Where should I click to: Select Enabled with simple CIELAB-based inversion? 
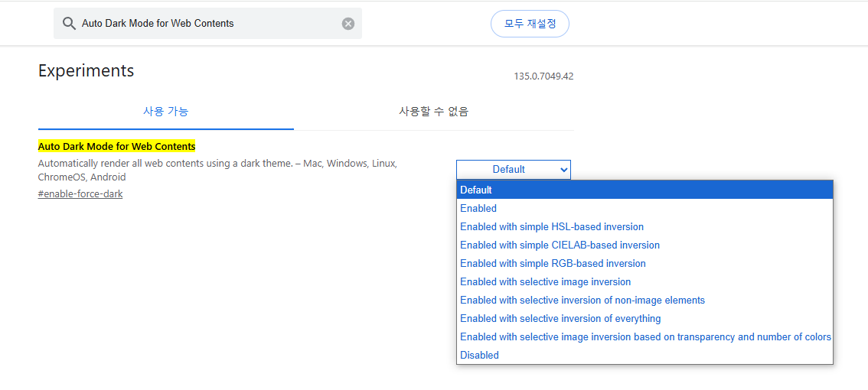point(645,245)
